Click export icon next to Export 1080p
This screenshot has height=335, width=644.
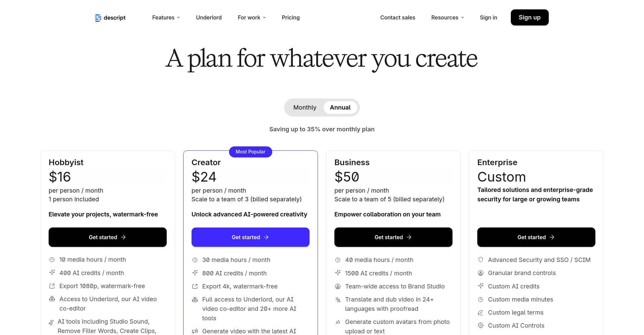coord(52,286)
